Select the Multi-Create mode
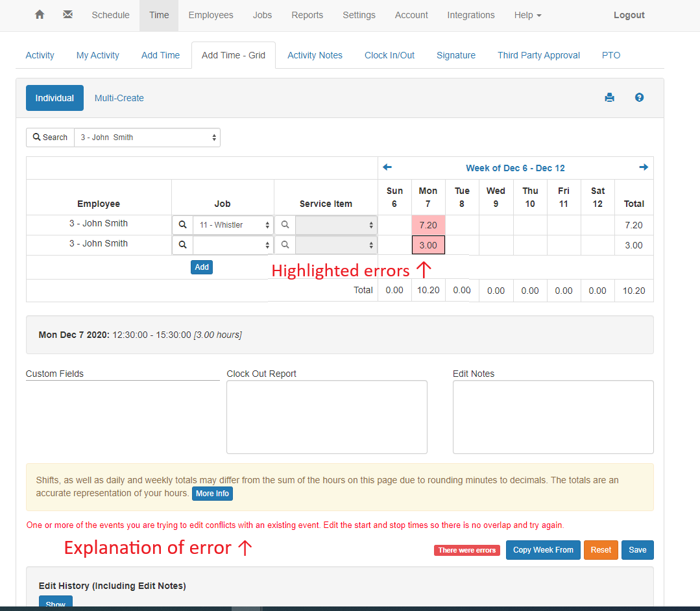The height and width of the screenshot is (611, 700). tap(119, 98)
